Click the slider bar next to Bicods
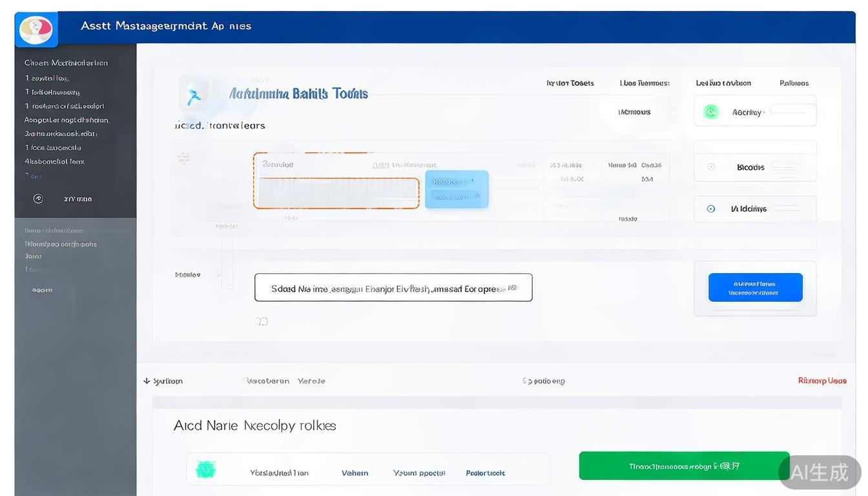868x496 pixels. click(785, 167)
